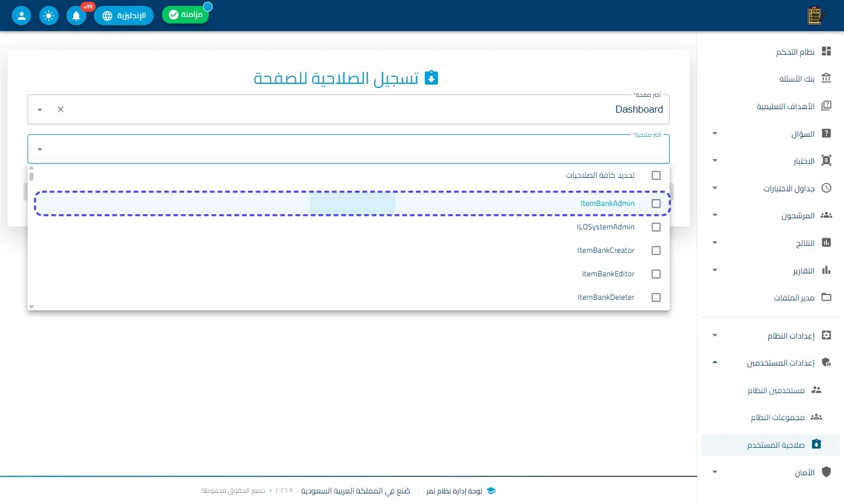Collapse the إعدادات المستخدمين submenu arrow
844x504 pixels.
coord(715,363)
